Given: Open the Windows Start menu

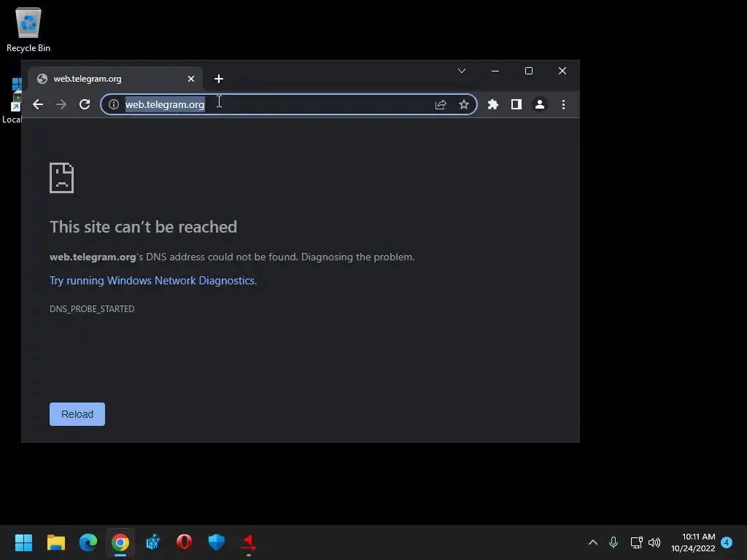Looking at the screenshot, I should coord(23,542).
